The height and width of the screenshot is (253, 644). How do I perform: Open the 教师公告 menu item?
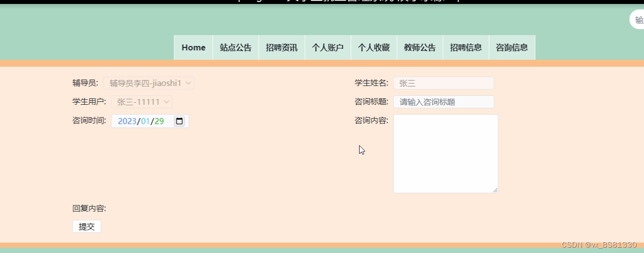[x=420, y=47]
